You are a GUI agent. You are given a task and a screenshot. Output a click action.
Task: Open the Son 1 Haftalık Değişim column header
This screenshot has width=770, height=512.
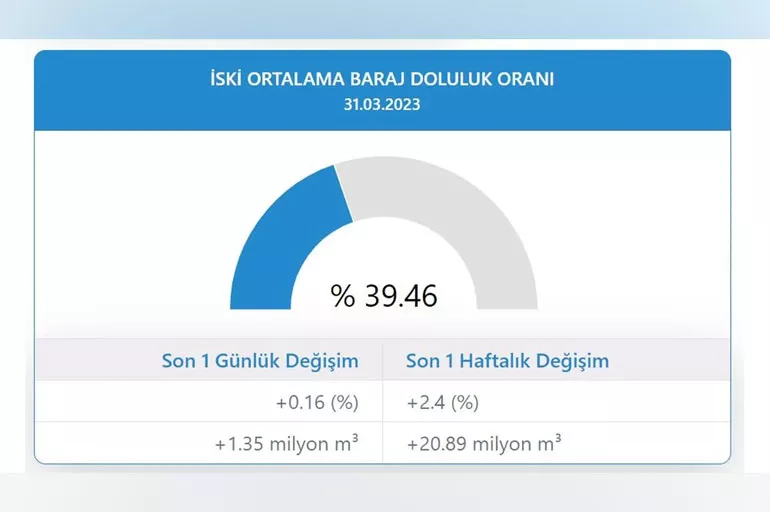pos(507,361)
